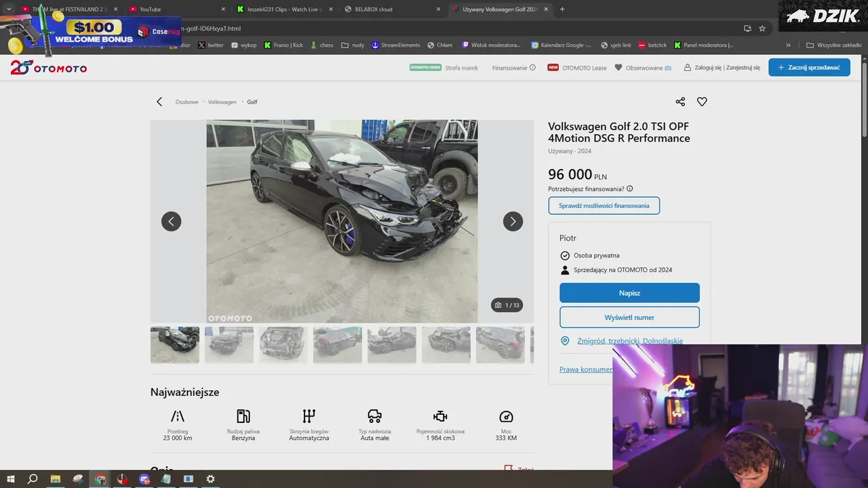Click Zacznij sprzedawać button
The height and width of the screenshot is (488, 868).
(809, 67)
